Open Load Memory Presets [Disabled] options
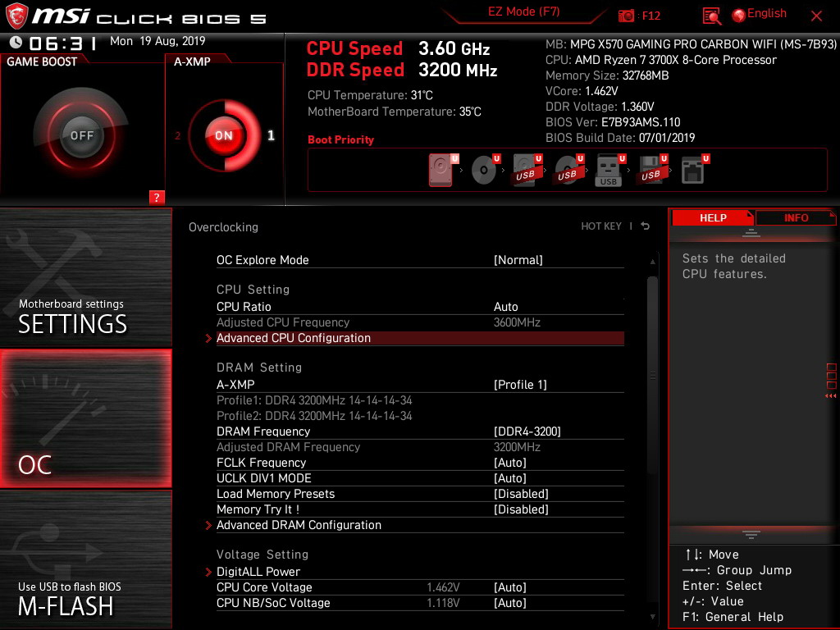 pos(420,493)
